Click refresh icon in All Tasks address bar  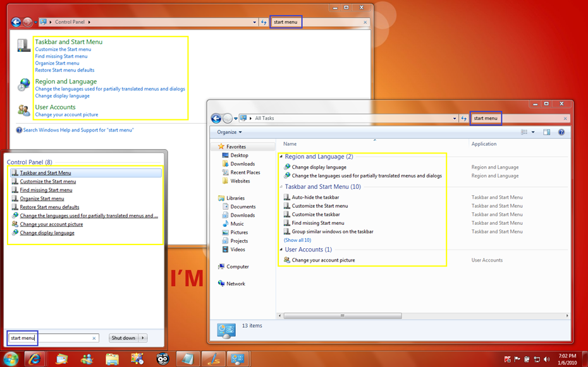464,118
